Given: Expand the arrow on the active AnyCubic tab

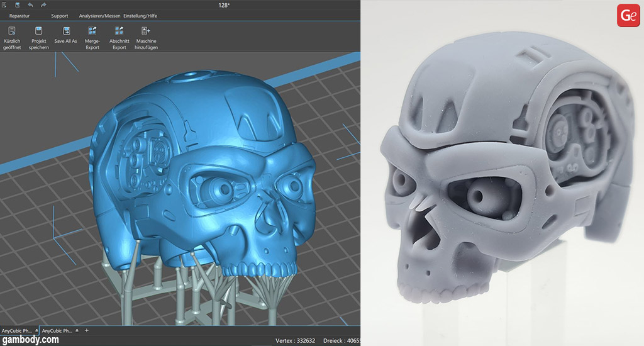Looking at the screenshot, I should pos(36,330).
